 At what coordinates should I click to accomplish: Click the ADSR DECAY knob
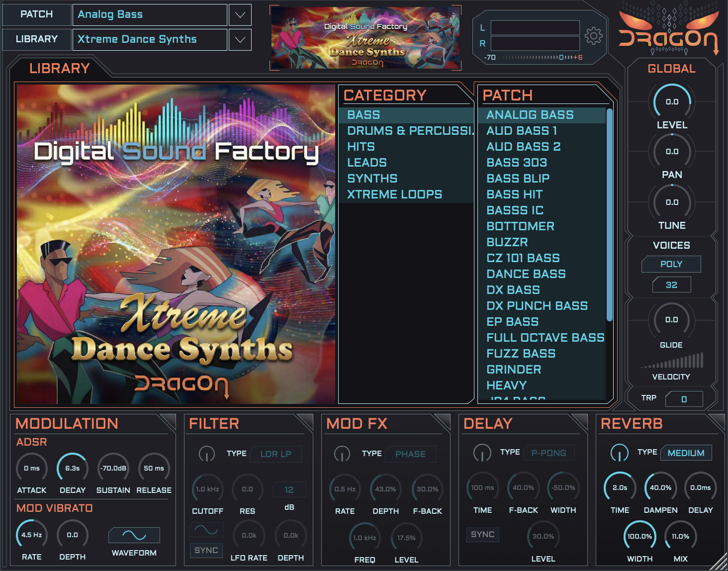[x=73, y=469]
